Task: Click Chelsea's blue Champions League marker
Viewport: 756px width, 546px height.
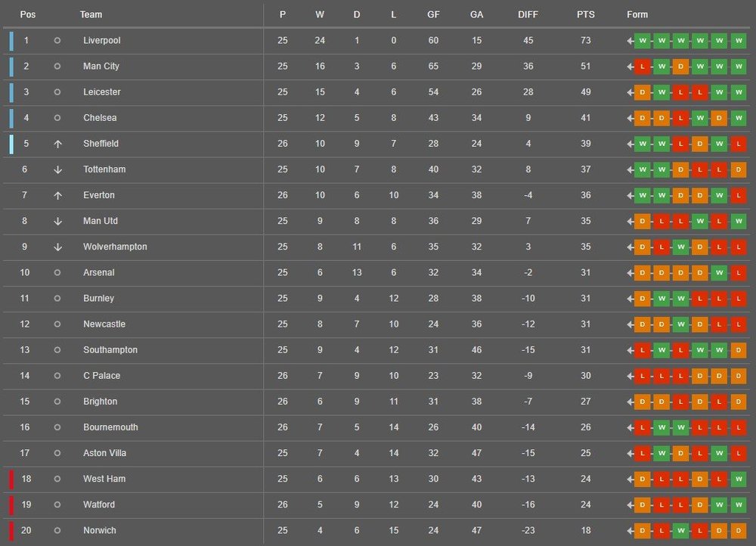Action: 11,118
